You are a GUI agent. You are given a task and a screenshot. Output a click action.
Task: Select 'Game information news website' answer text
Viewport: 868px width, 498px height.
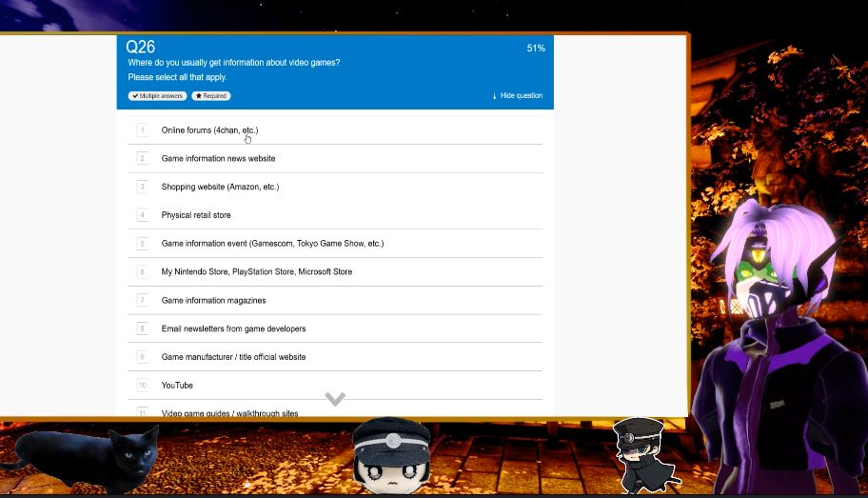(218, 158)
